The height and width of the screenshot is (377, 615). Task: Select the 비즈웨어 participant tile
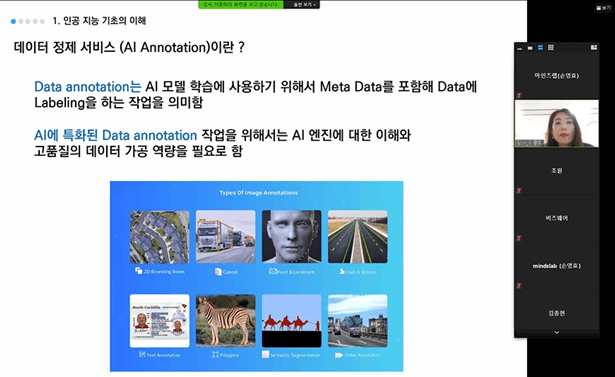pyautogui.click(x=557, y=218)
